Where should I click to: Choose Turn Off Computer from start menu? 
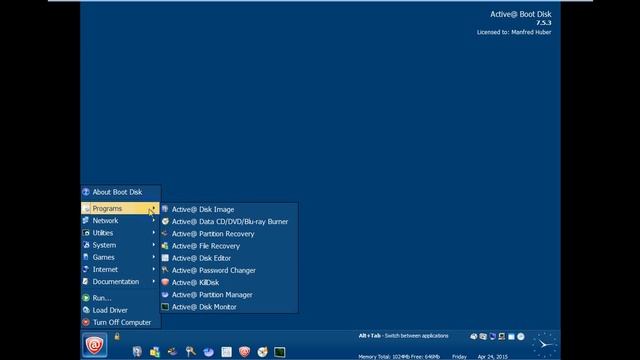pyautogui.click(x=120, y=322)
